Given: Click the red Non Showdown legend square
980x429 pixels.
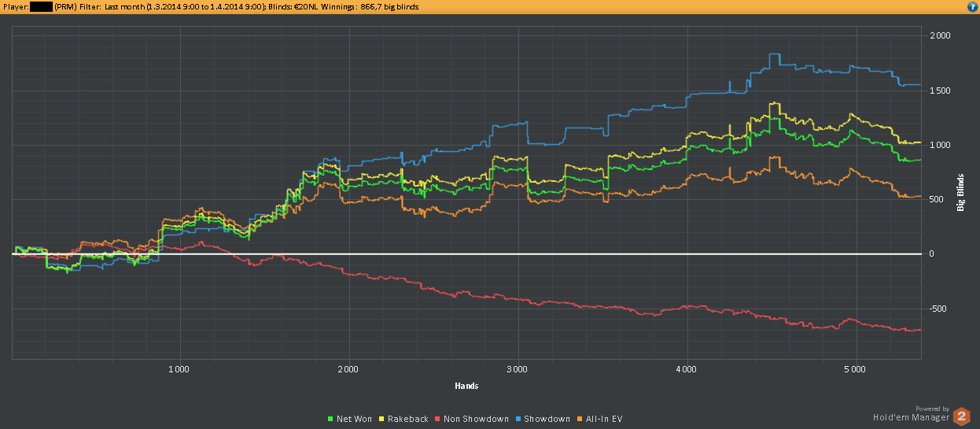Looking at the screenshot, I should point(437,419).
